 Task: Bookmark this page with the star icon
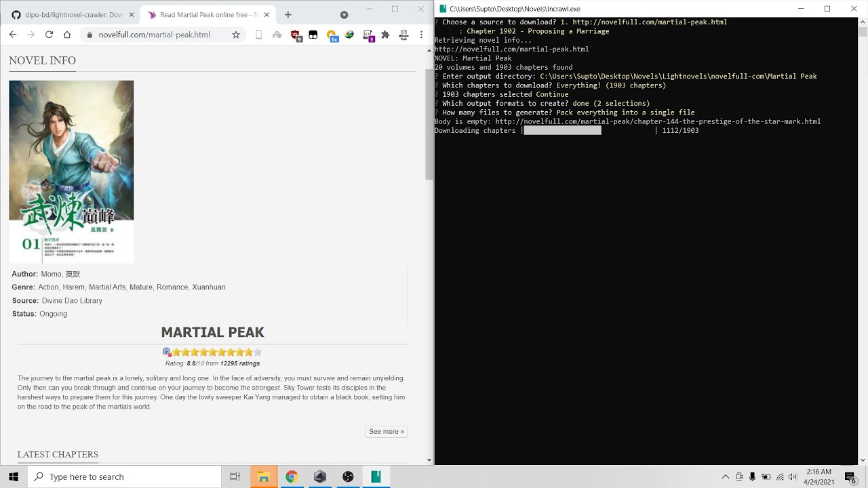point(236,35)
